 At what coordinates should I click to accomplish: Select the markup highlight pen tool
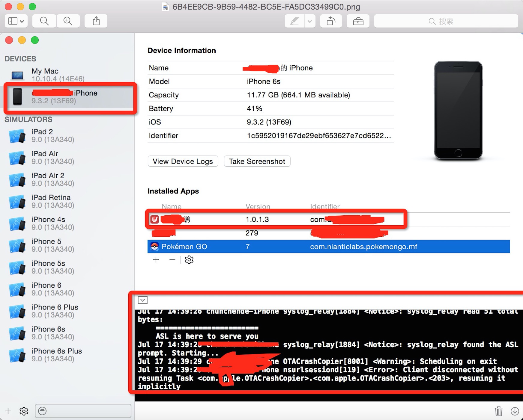pos(294,21)
